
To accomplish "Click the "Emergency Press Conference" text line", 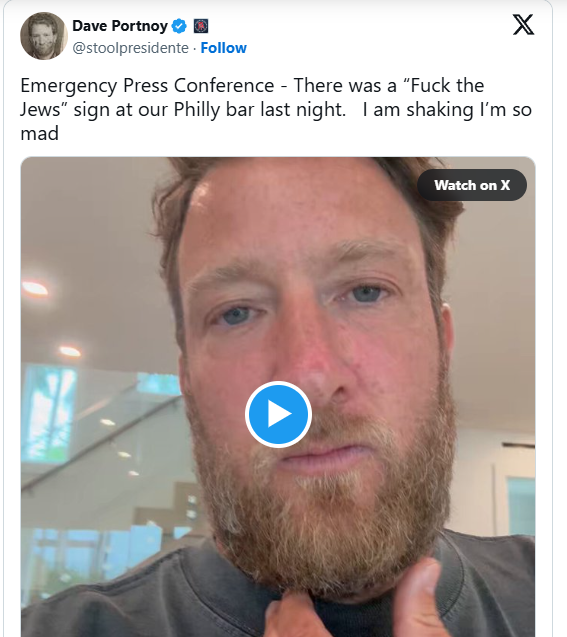I will click(147, 86).
